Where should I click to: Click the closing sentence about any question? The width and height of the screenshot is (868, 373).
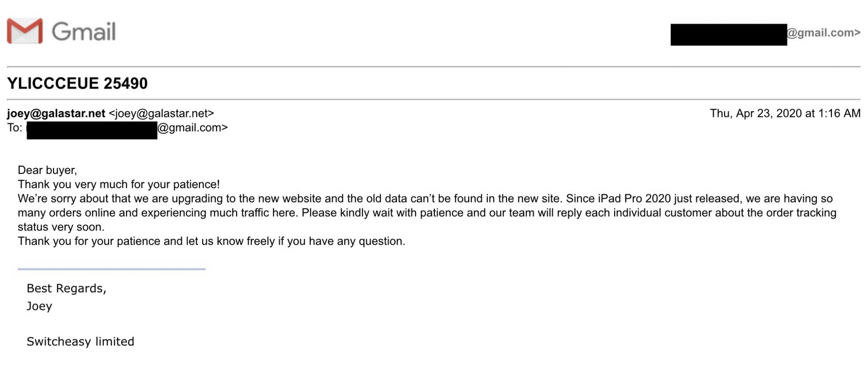(x=211, y=241)
